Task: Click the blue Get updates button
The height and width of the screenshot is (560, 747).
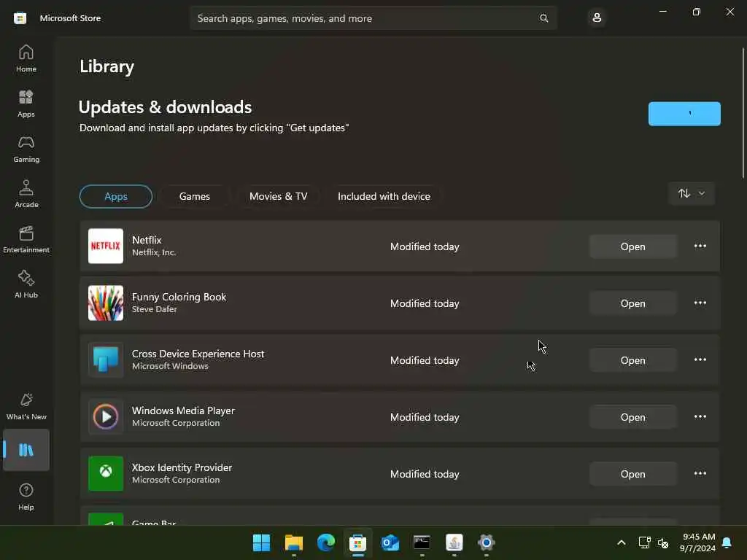Action: [x=684, y=114]
